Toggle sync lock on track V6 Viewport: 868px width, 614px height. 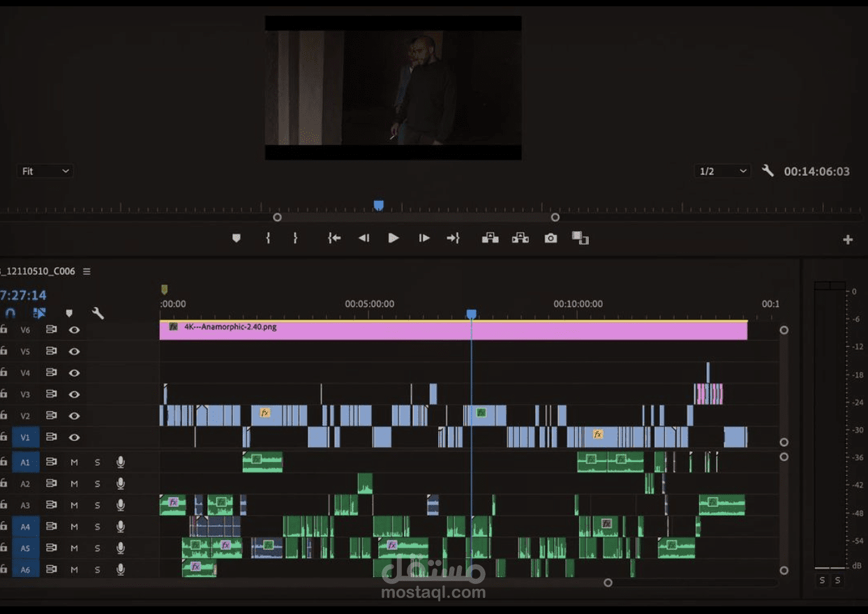pyautogui.click(x=52, y=329)
